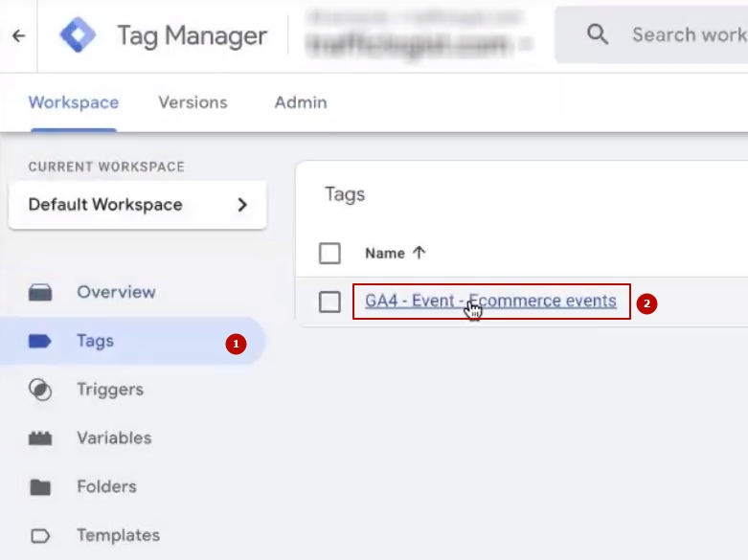Open GA4 - Event - Ecommerce events tag
The height and width of the screenshot is (560, 748).
click(490, 302)
